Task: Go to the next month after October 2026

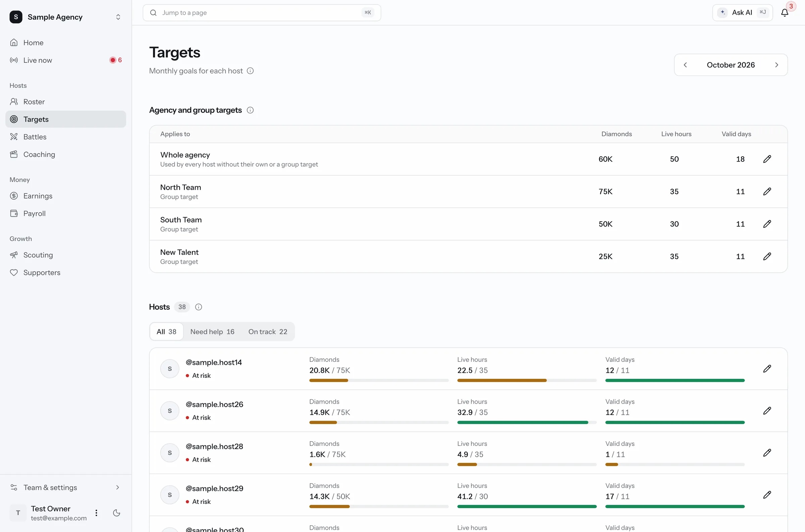Action: click(776, 65)
